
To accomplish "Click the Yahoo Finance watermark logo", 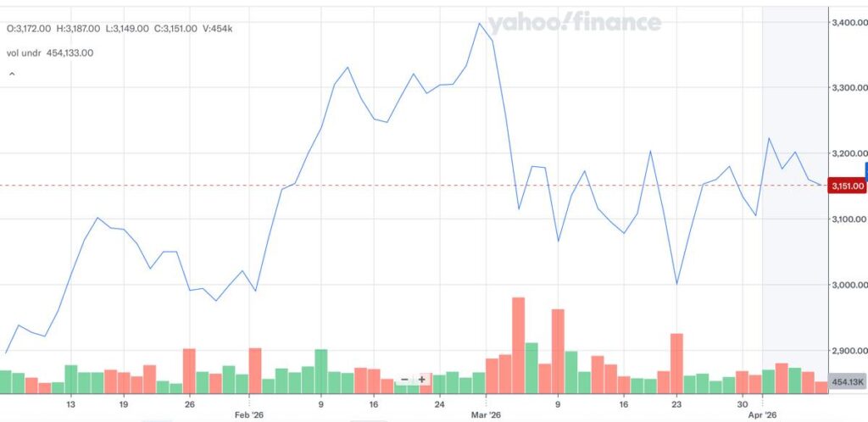I will point(573,23).
